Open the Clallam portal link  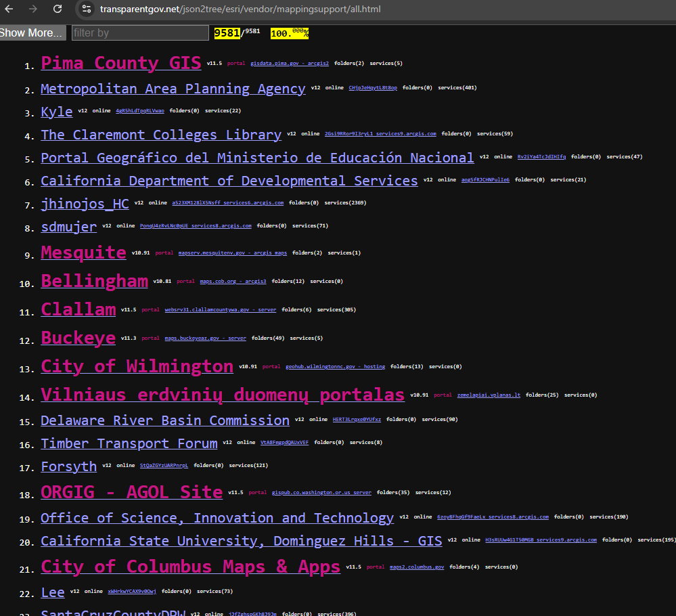pyautogui.click(x=78, y=309)
